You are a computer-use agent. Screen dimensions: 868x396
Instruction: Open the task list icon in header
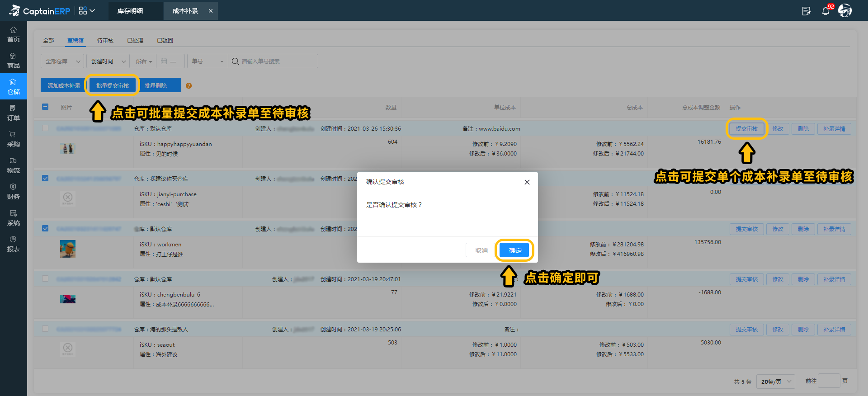[806, 11]
